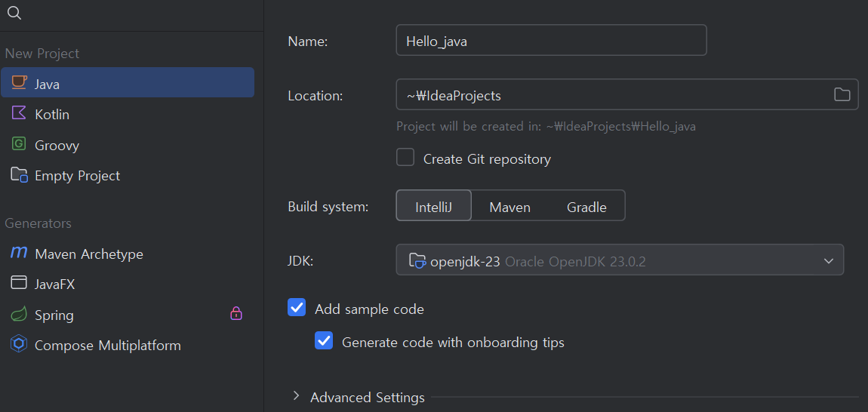Select Gradle build system
This screenshot has height=412, width=868.
coord(586,207)
